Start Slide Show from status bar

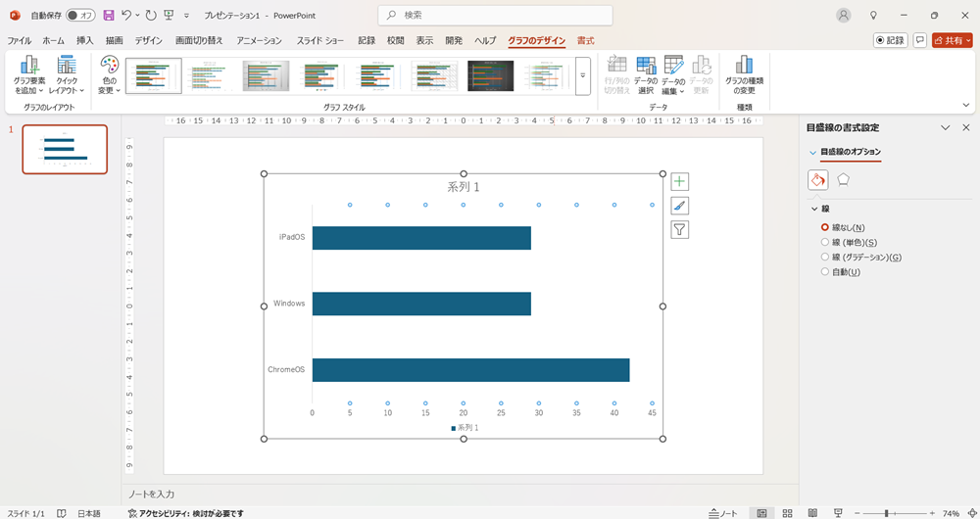tap(838, 513)
